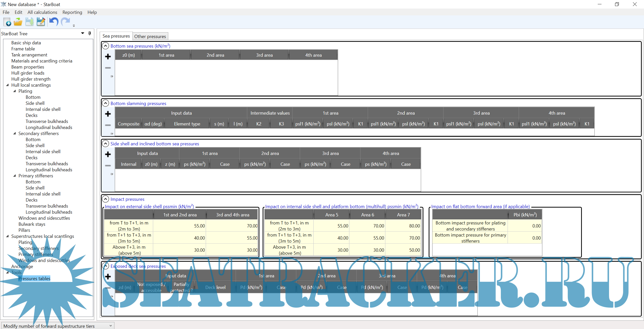Collapse the Hull local scantlings tree node
The image size is (644, 329).
click(8, 85)
